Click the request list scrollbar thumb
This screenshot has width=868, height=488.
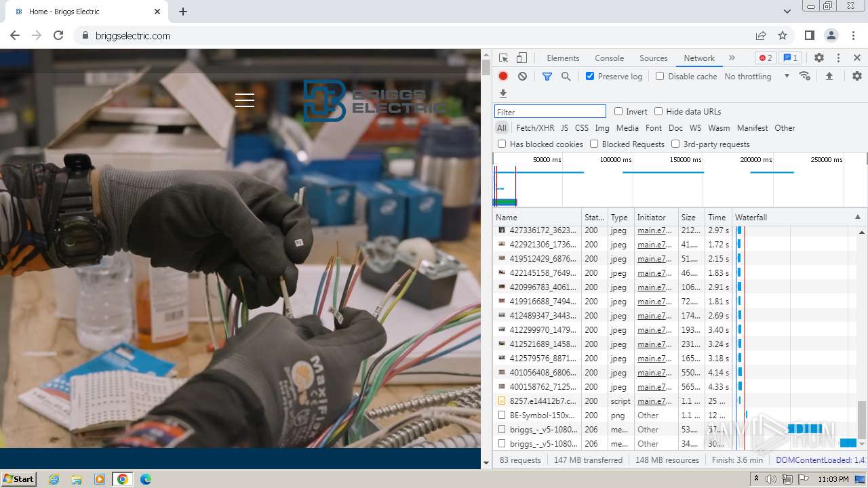pyautogui.click(x=861, y=420)
